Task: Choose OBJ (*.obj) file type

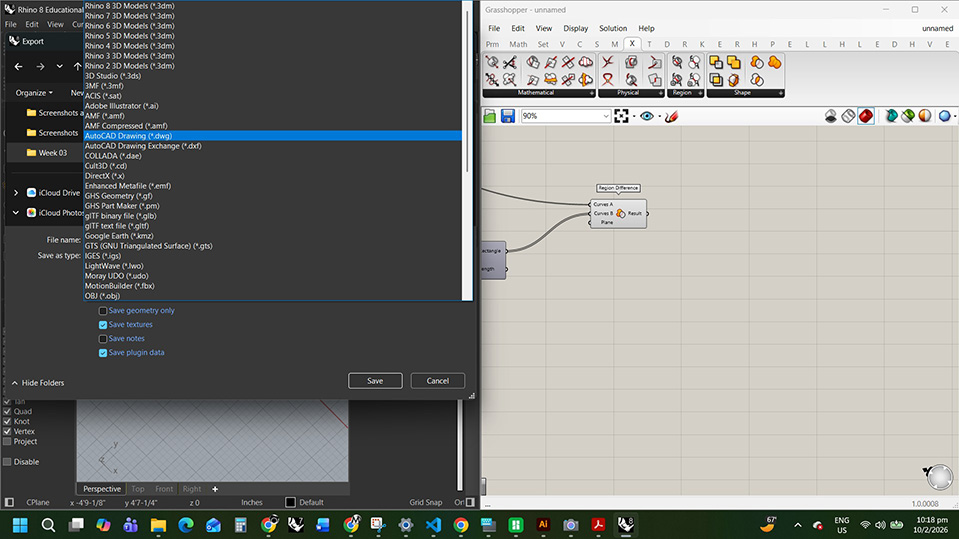Action: (273, 296)
